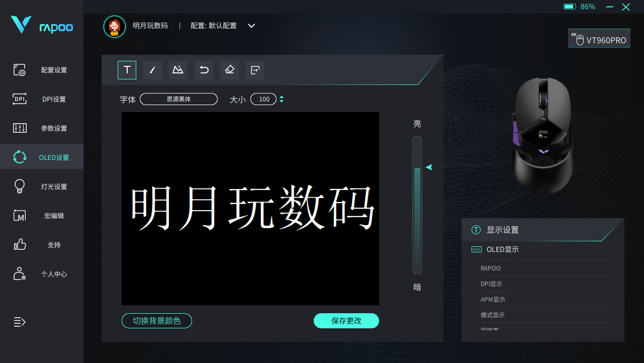
Task: Select the APM显示 display option
Action: point(493,300)
